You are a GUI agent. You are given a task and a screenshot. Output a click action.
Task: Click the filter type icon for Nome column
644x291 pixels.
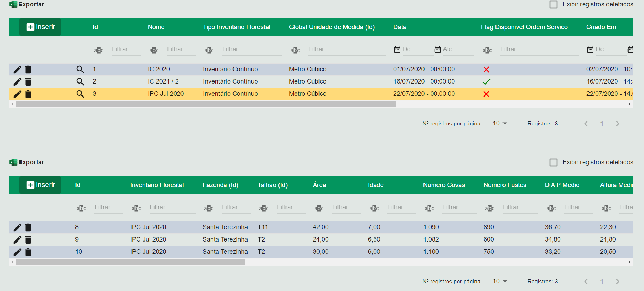click(154, 50)
